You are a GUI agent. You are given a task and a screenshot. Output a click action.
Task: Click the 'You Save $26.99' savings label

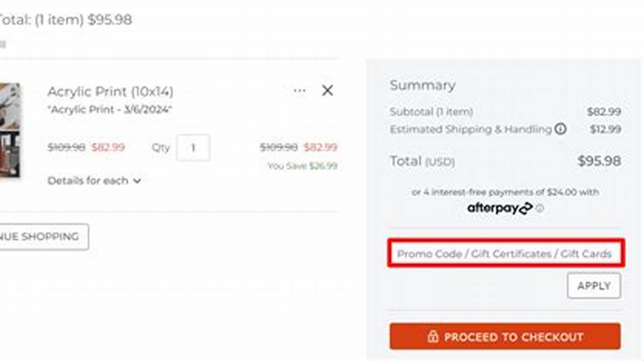[x=302, y=165]
